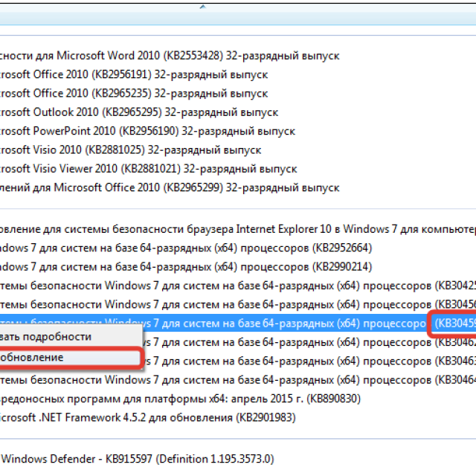Select the Microsoft Word 2010 KB2553428 update
476x476 pixels.
[x=170, y=56]
